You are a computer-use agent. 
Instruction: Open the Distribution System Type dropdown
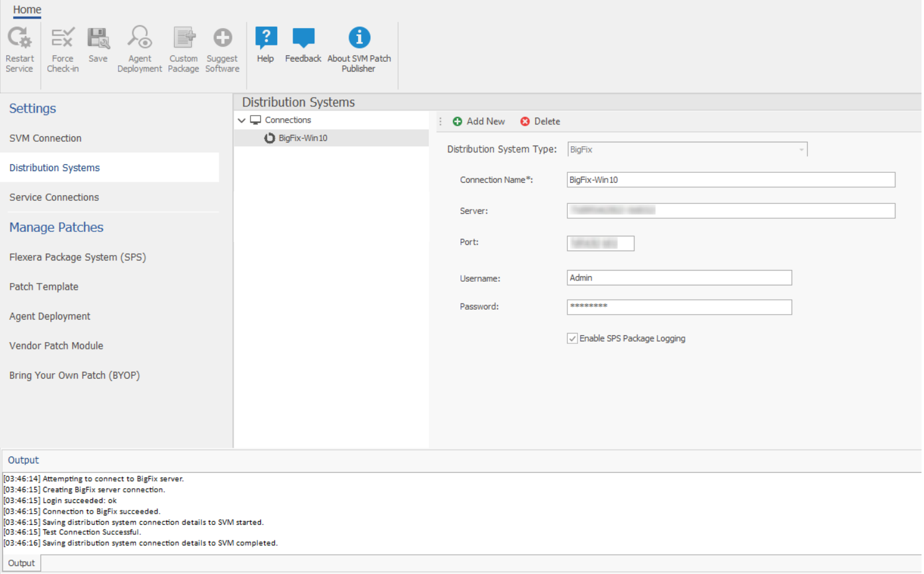coord(801,150)
